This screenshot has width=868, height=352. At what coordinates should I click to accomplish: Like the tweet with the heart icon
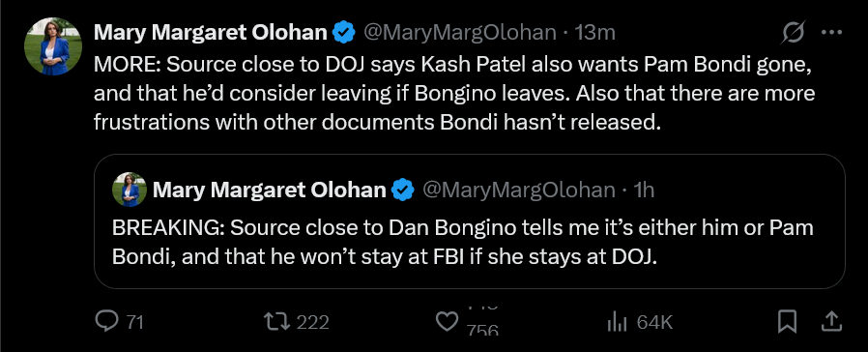pyautogui.click(x=448, y=321)
